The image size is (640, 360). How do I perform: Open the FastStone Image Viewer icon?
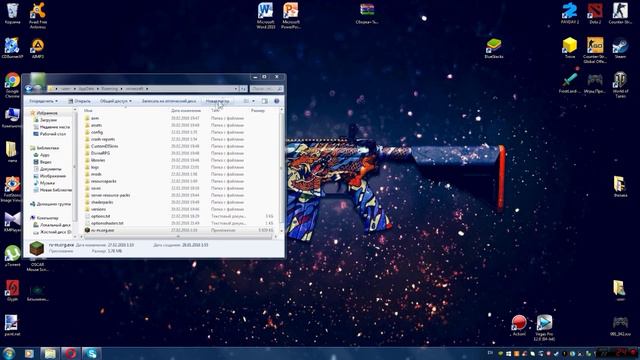(x=12, y=189)
